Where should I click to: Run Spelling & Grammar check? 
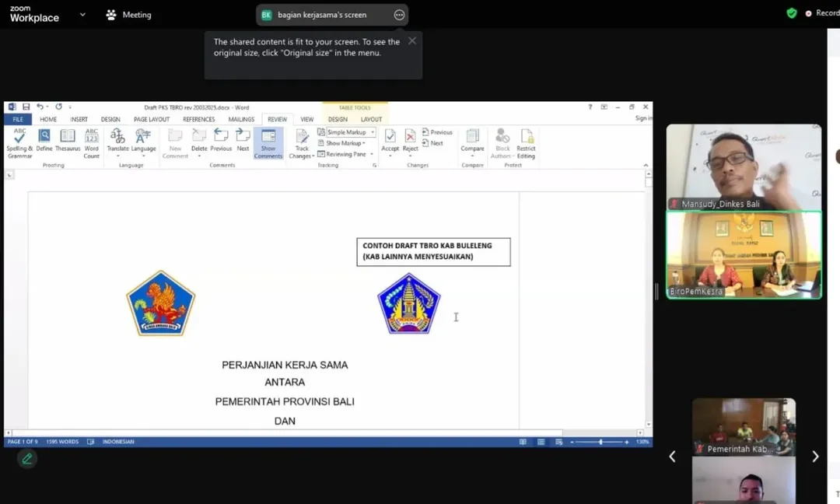coord(19,142)
